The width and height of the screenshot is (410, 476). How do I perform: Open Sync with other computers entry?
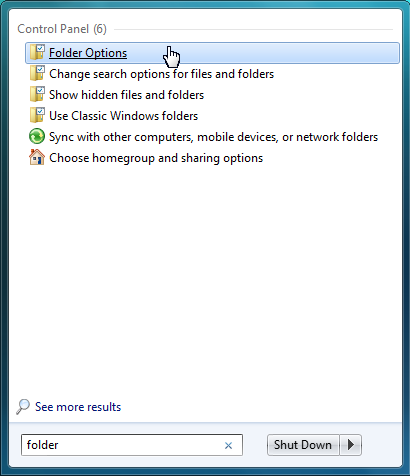[213, 137]
